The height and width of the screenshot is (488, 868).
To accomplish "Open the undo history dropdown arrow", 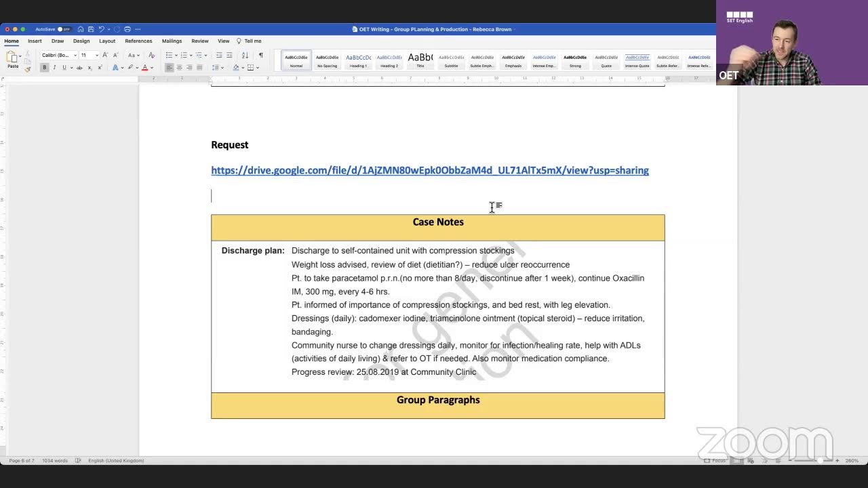I will pyautogui.click(x=108, y=29).
